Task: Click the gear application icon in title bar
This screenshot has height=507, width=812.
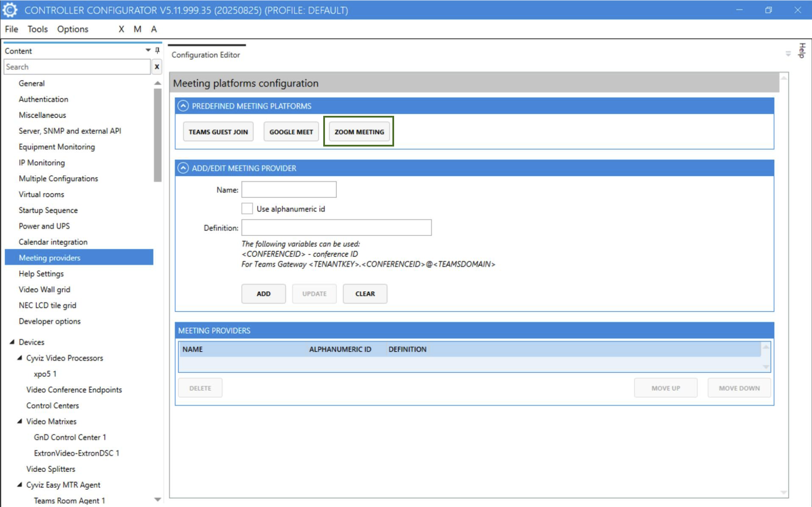Action: (x=10, y=10)
